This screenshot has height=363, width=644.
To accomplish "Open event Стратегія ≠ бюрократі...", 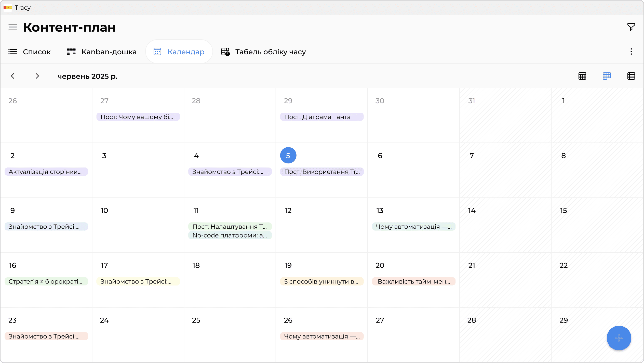I will 46,281.
